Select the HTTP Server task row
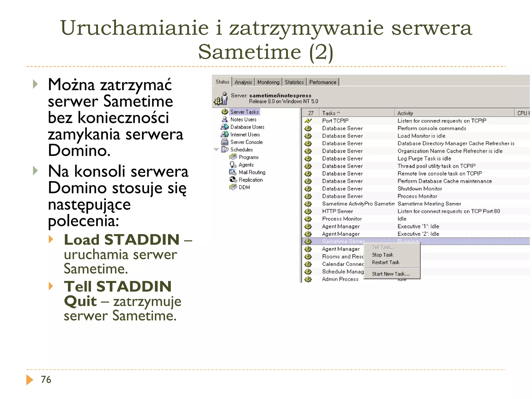Screen dimensions: 532x399 click(416, 211)
